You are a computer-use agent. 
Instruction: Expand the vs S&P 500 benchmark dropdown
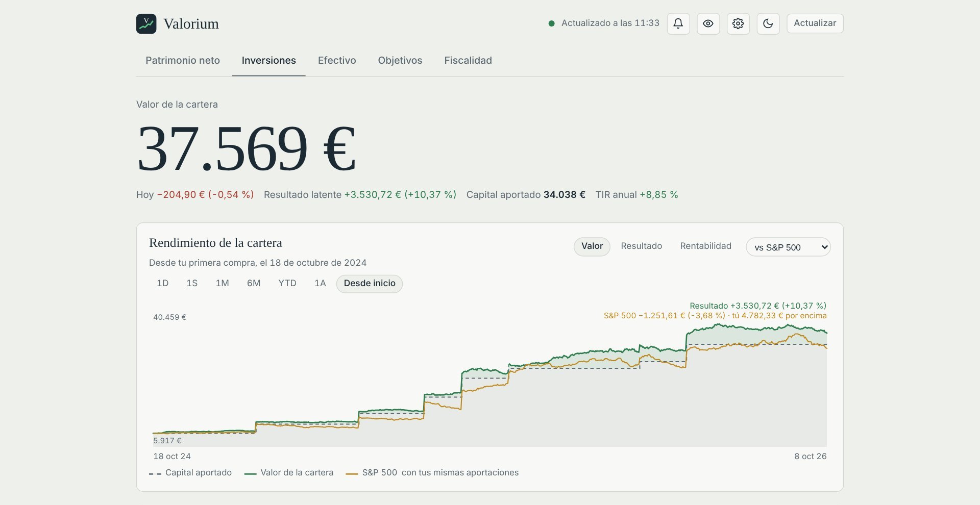(x=788, y=247)
